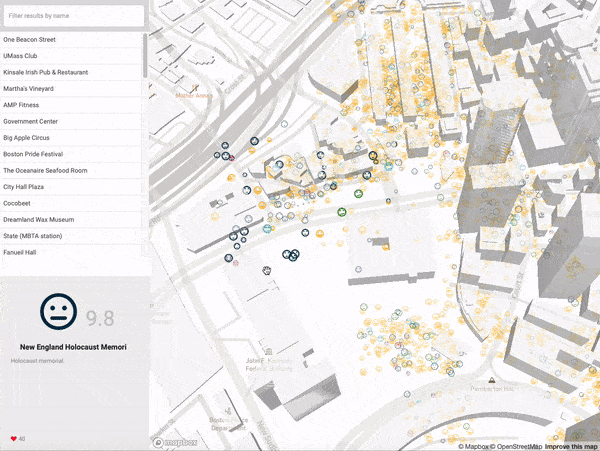600x451 pixels.
Task: Click the Boston Police Department map icon
Action: pos(228,412)
